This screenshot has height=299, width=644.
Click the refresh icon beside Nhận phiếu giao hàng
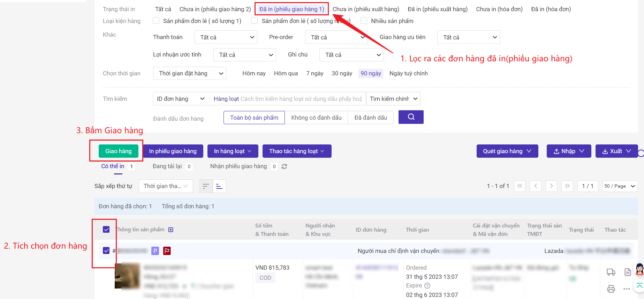coord(284,166)
